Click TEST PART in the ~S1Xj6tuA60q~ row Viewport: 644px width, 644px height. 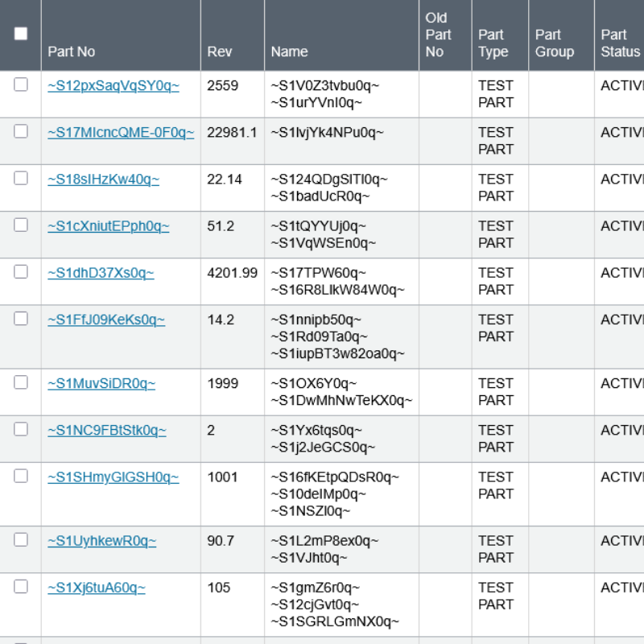(x=496, y=596)
